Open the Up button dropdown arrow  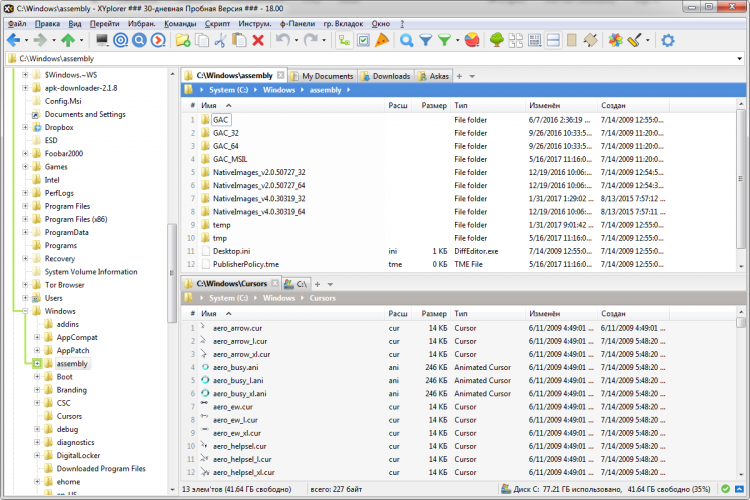(81, 41)
